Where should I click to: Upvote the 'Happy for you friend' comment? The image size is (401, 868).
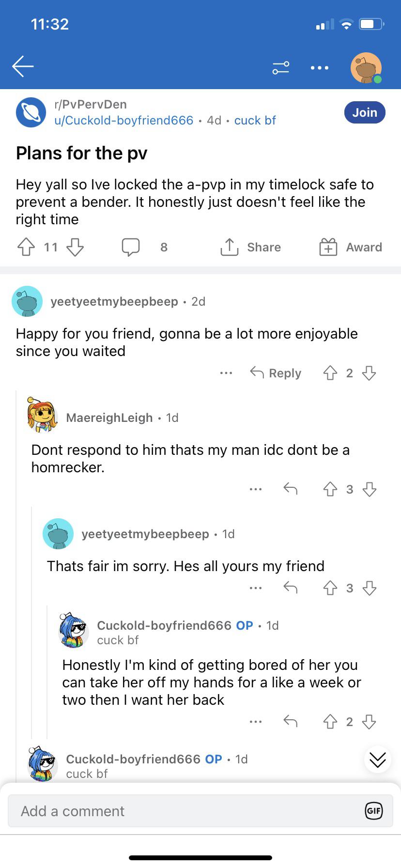[x=330, y=373]
